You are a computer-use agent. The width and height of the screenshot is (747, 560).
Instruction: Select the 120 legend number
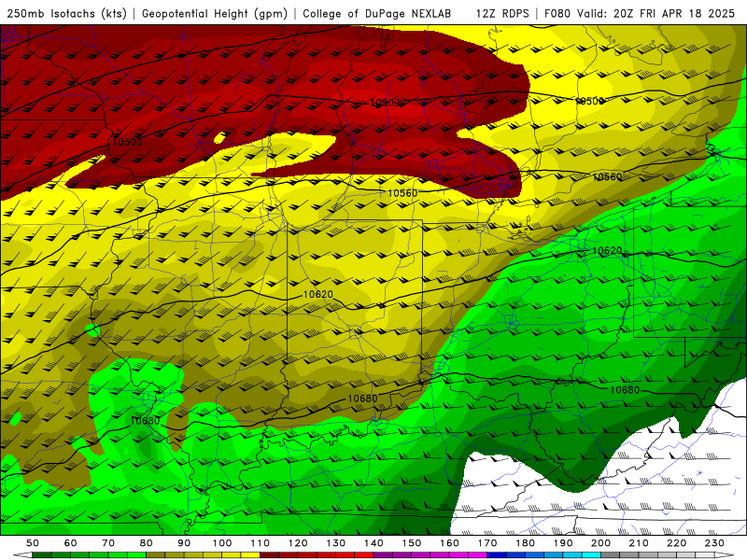tap(298, 543)
